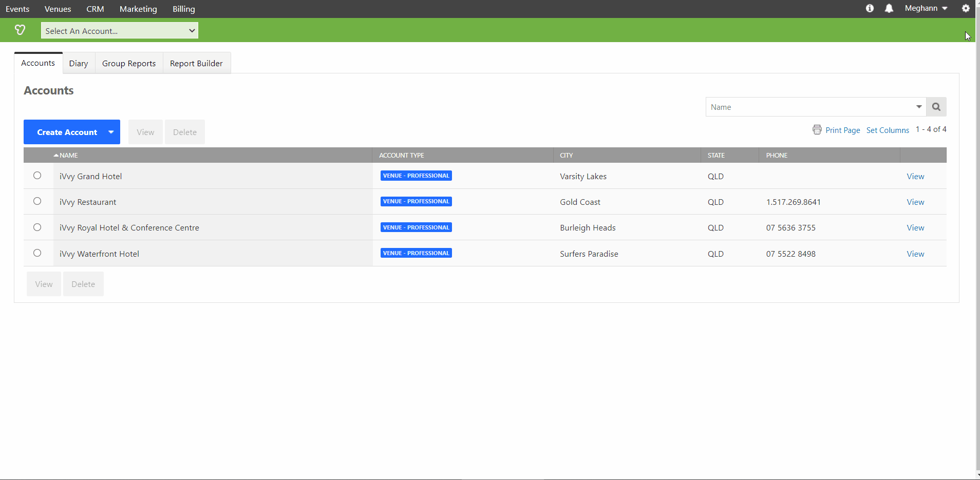Click phone number 1.517.269.8641
This screenshot has width=980, height=480.
(794, 202)
